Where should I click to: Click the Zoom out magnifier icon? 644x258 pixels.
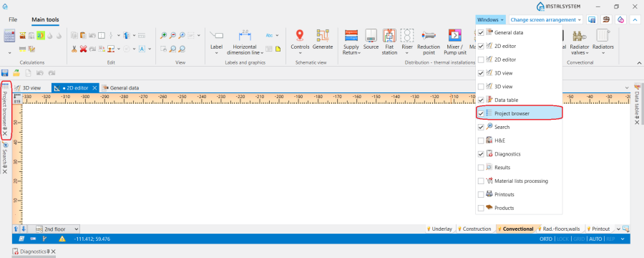173,35
